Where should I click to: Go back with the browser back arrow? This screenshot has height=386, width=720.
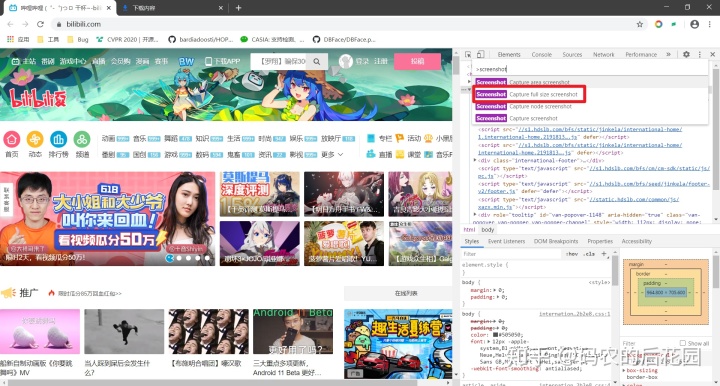(x=10, y=24)
